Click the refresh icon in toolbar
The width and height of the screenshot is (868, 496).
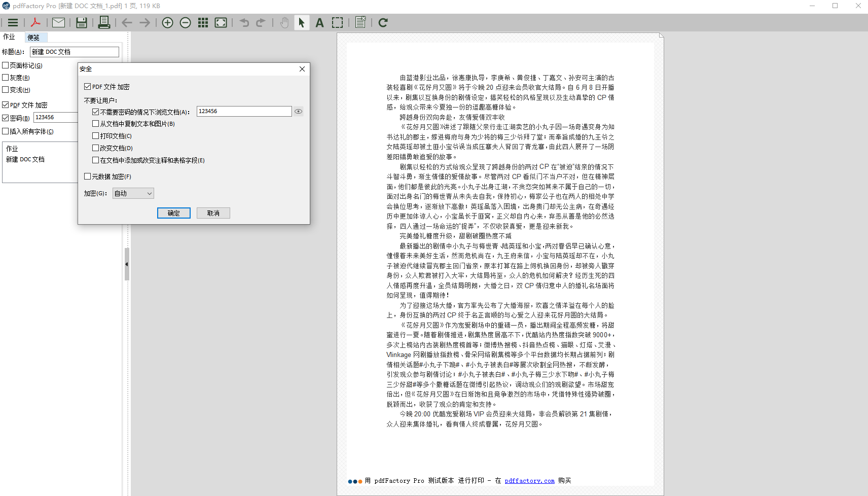point(383,23)
